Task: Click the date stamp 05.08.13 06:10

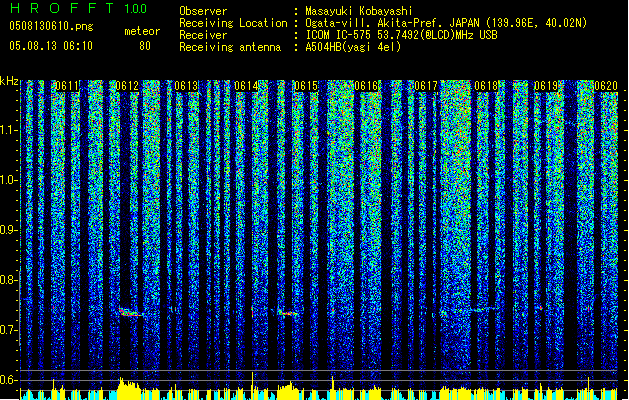Action: [51, 46]
